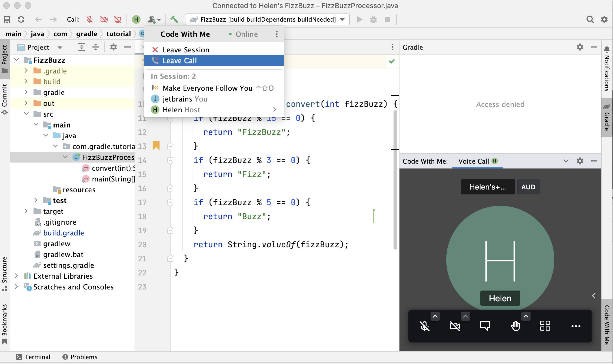Click the Build project hammer icon
613x364 pixels.
point(174,19)
